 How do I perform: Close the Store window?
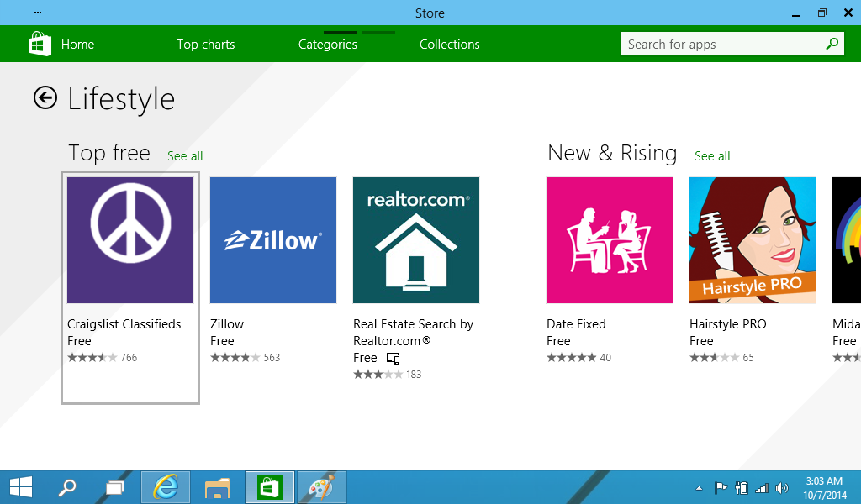(x=848, y=13)
